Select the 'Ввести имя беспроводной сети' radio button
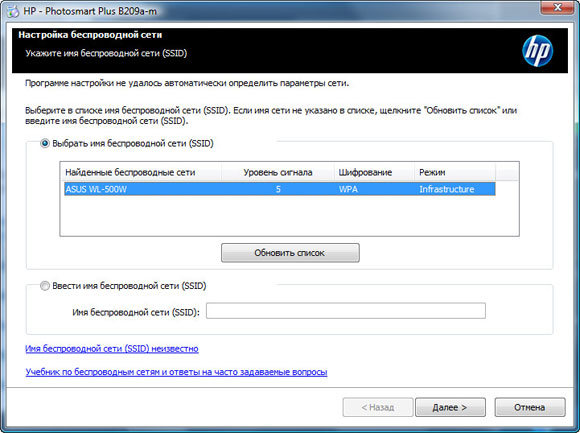The image size is (580, 433). coord(45,286)
